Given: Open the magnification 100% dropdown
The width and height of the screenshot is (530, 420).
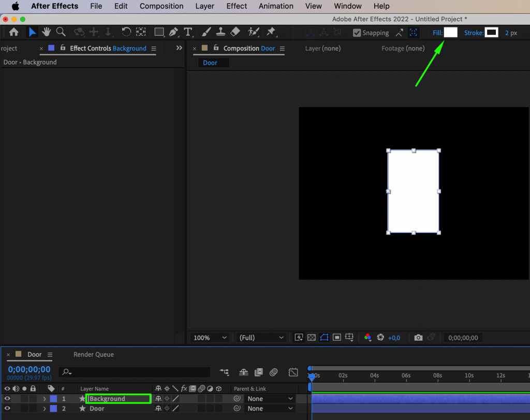Looking at the screenshot, I should pyautogui.click(x=209, y=337).
